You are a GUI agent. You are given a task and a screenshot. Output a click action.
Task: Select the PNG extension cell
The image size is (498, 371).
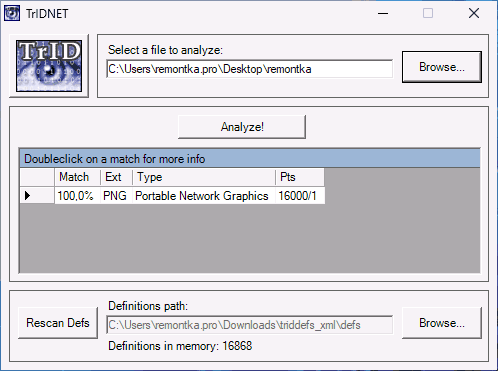(116, 195)
